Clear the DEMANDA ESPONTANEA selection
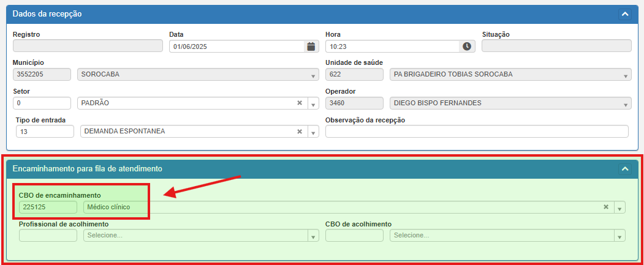 point(300,131)
